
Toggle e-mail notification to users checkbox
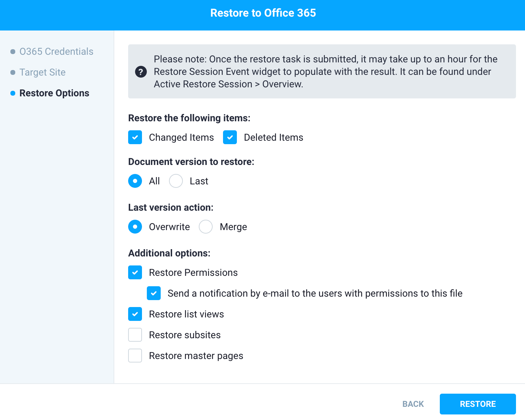154,293
